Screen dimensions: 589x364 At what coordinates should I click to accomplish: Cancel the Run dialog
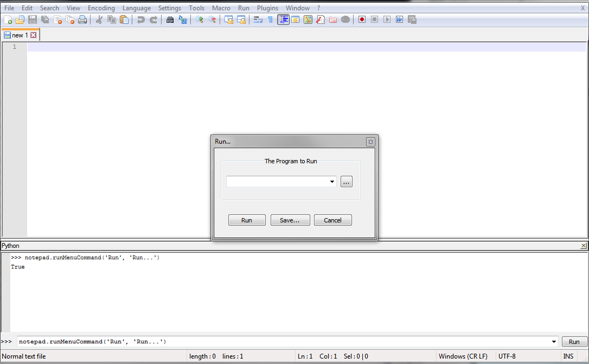(x=333, y=220)
